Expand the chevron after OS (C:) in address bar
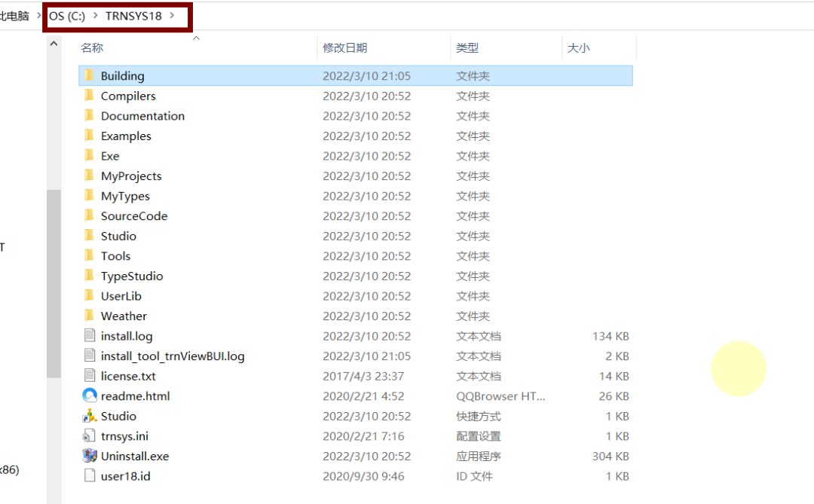Image resolution: width=814 pixels, height=504 pixels. pos(95,16)
